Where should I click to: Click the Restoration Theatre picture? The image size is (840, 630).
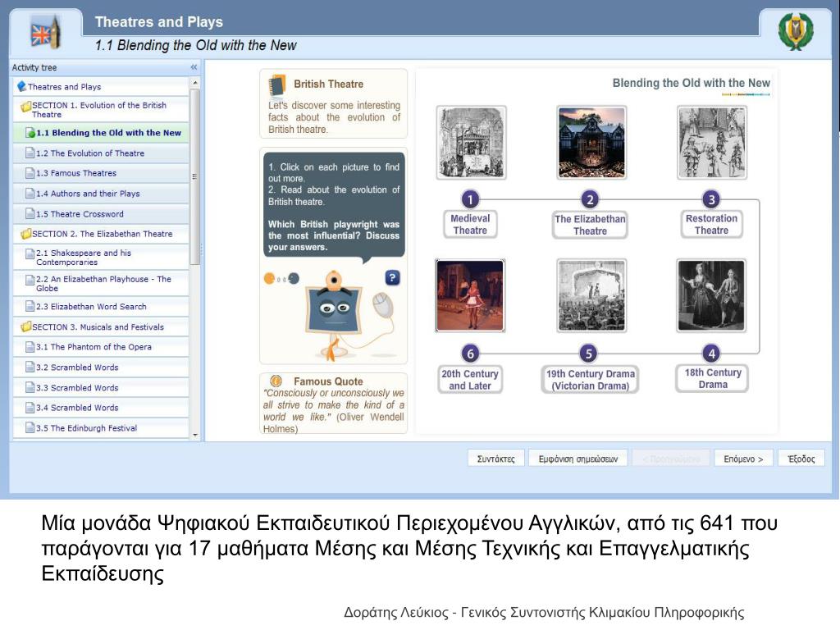(x=711, y=143)
